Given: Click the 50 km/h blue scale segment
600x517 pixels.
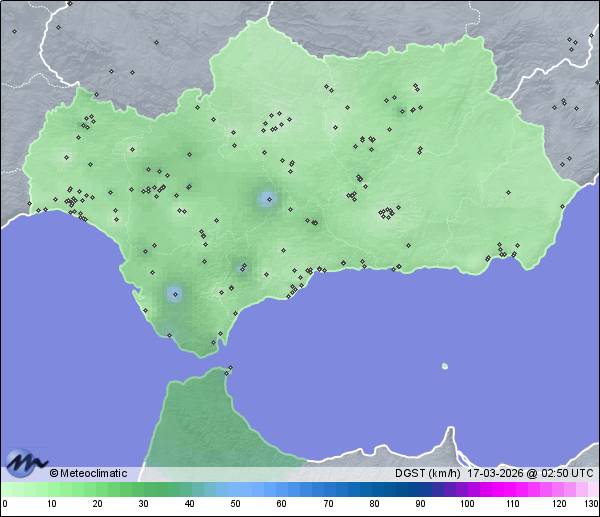Looking at the screenshot, I should click(x=235, y=489).
